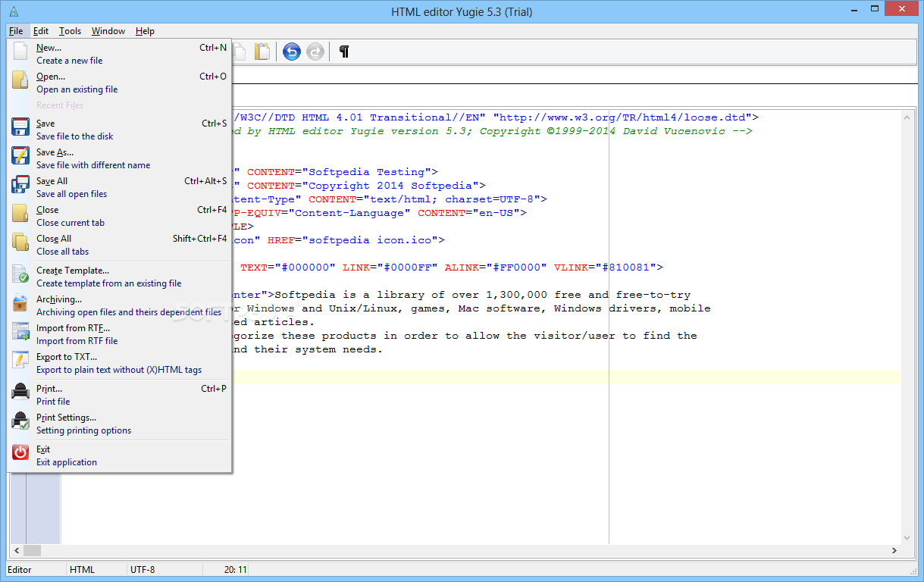This screenshot has width=924, height=582.
Task: Click the Undo toolbar button
Action: click(x=292, y=52)
